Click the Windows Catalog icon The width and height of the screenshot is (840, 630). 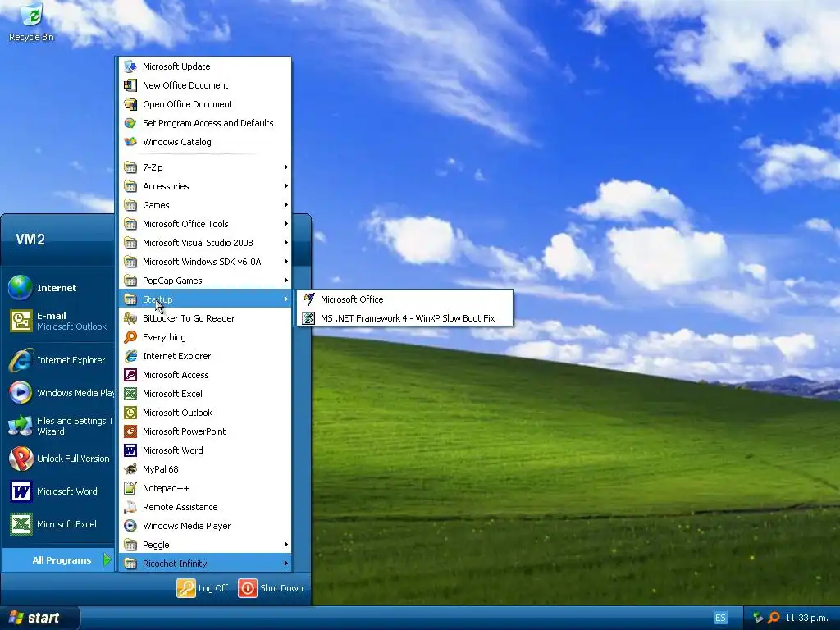pos(130,141)
